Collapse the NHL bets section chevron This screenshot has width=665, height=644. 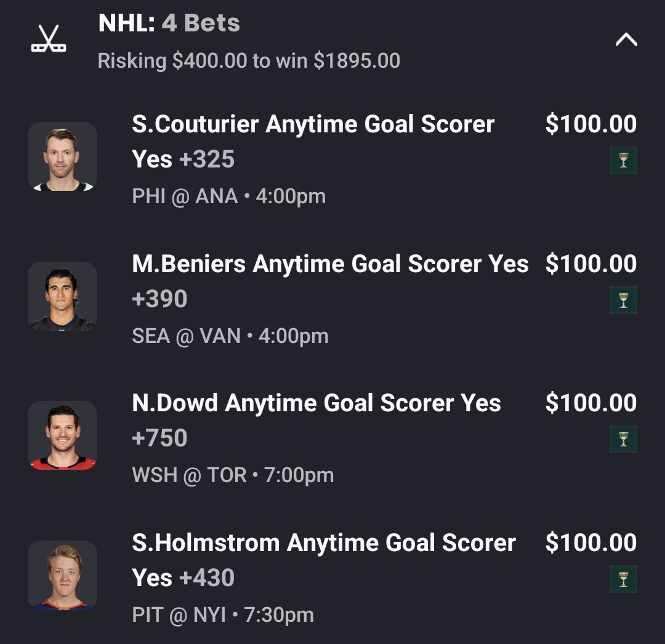pos(626,40)
